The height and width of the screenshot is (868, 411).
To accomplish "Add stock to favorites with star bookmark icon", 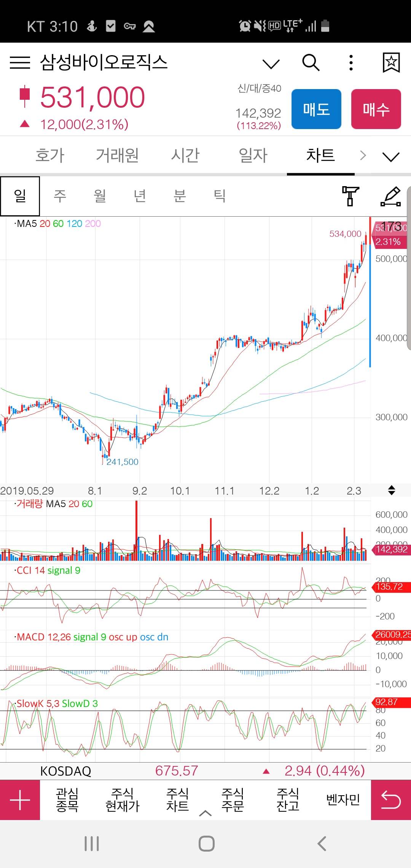I will click(391, 63).
